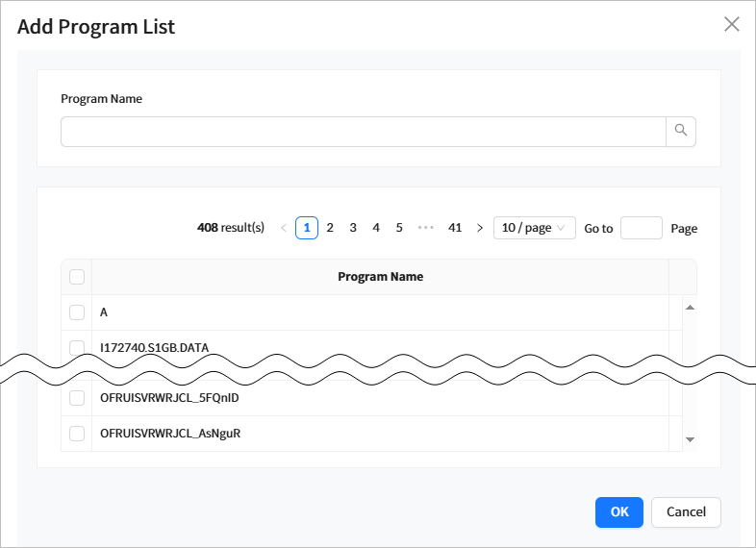
Task: Jump to page 41 of results
Action: click(x=455, y=228)
